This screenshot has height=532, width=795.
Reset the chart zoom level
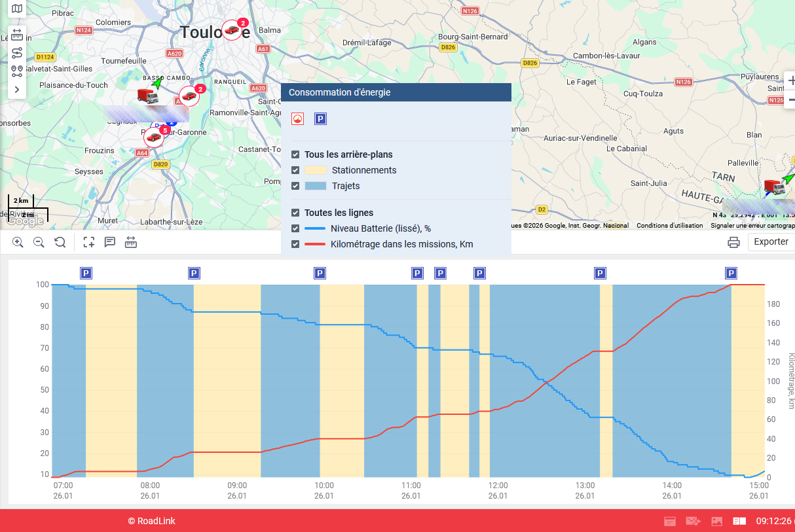point(60,242)
